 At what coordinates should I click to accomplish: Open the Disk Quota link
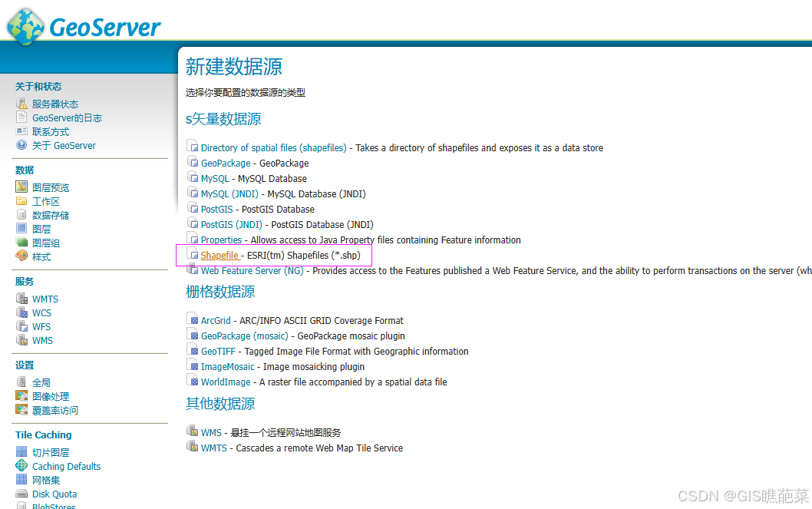(x=54, y=494)
